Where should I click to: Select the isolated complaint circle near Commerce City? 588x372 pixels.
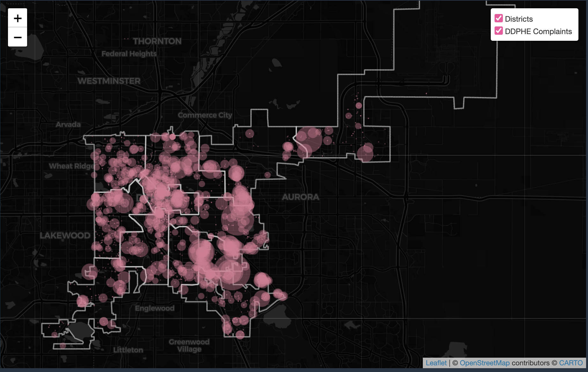tap(250, 134)
